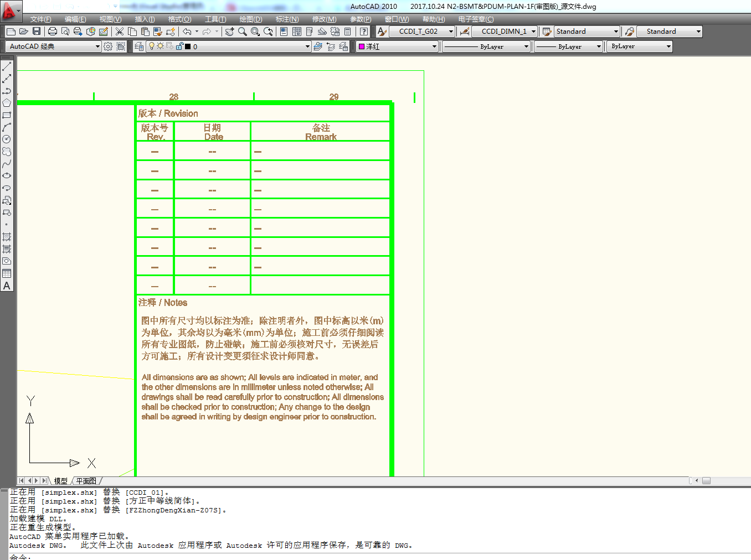Viewport: 751px width, 560px height.
Task: Select the Table tool in Draw toolbar
Action: pos(7,273)
